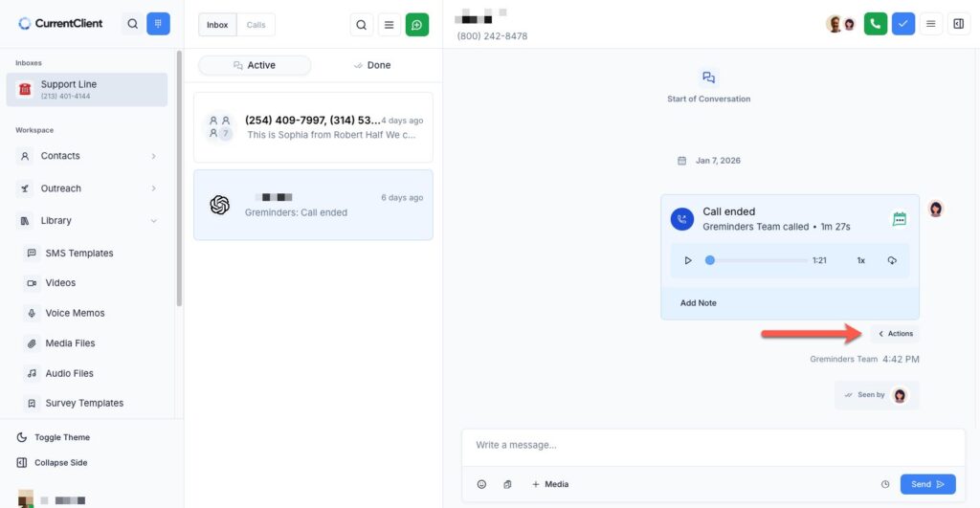Click the schedule message clock icon
The width and height of the screenshot is (980, 508).
pyautogui.click(x=885, y=484)
